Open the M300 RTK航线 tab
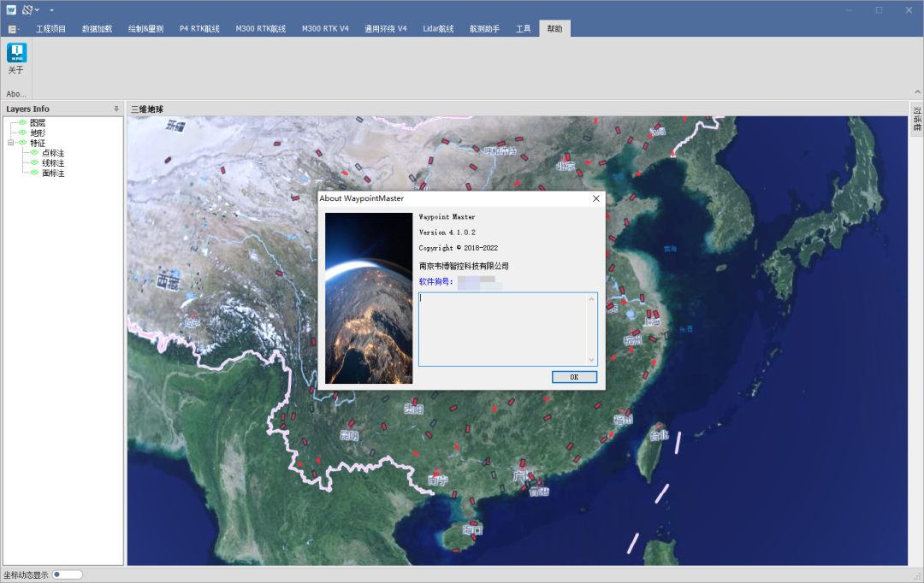This screenshot has width=924, height=583. pyautogui.click(x=260, y=29)
